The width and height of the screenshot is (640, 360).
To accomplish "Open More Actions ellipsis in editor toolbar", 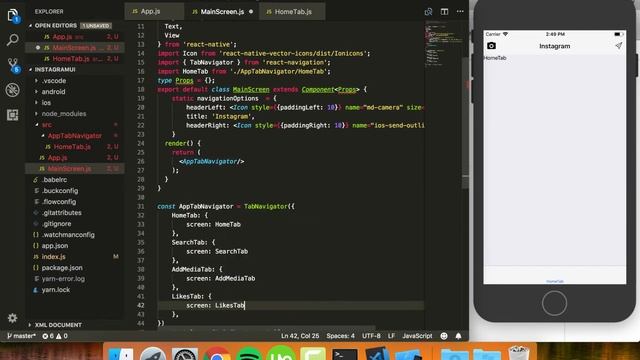I will coord(460,11).
